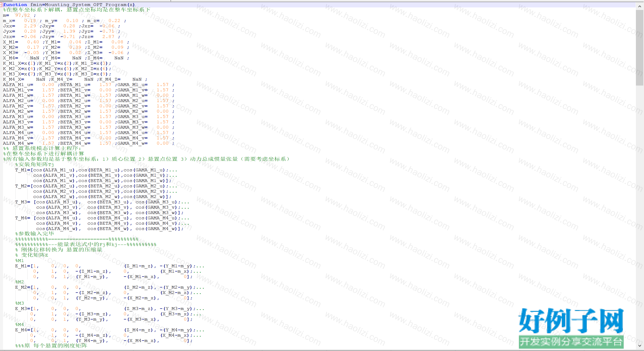Click '(Z_M1-m_z)' in the E_M1 first row
Viewport: 644px width, 351px height.
tap(139, 266)
